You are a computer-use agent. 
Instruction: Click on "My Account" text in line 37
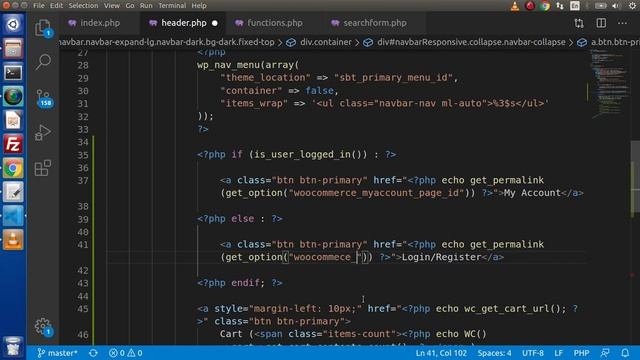pyautogui.click(x=532, y=193)
